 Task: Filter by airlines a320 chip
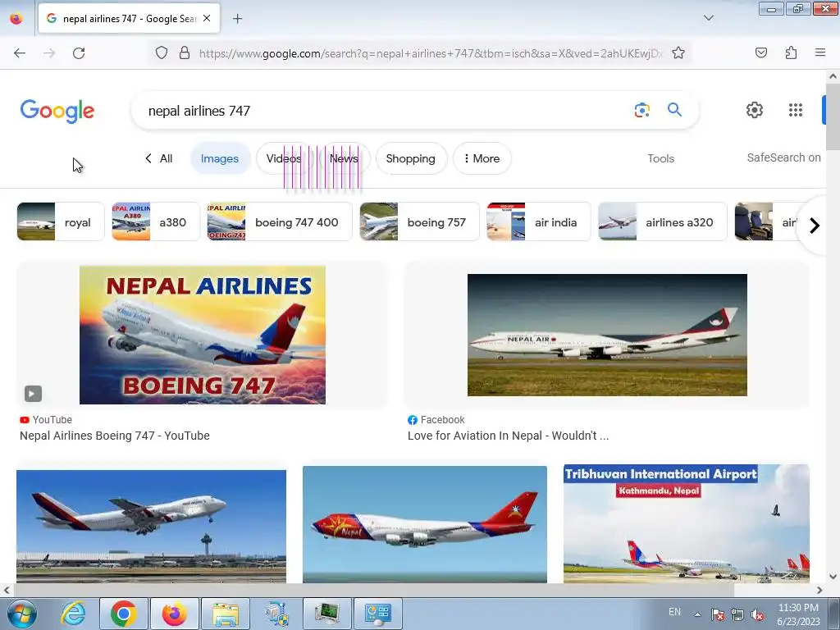663,221
